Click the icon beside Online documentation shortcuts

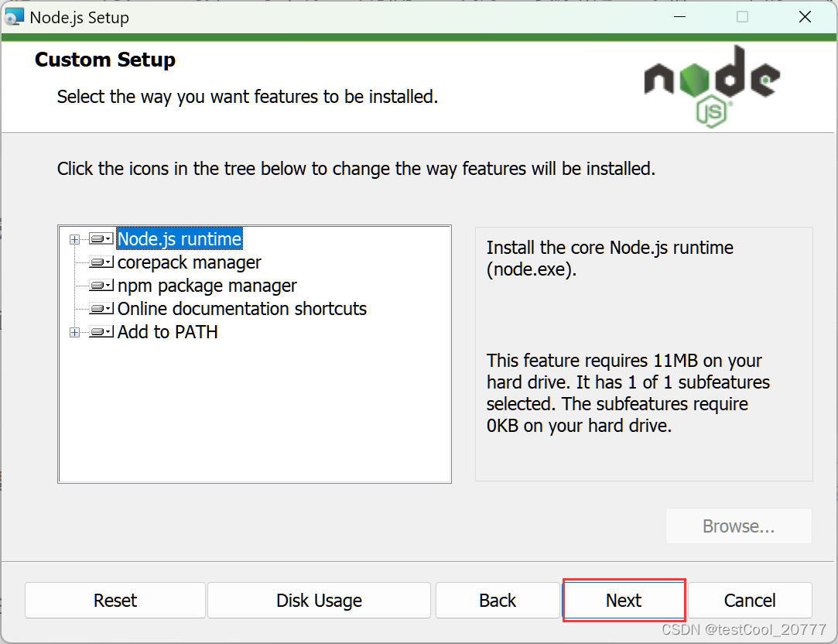pyautogui.click(x=99, y=308)
